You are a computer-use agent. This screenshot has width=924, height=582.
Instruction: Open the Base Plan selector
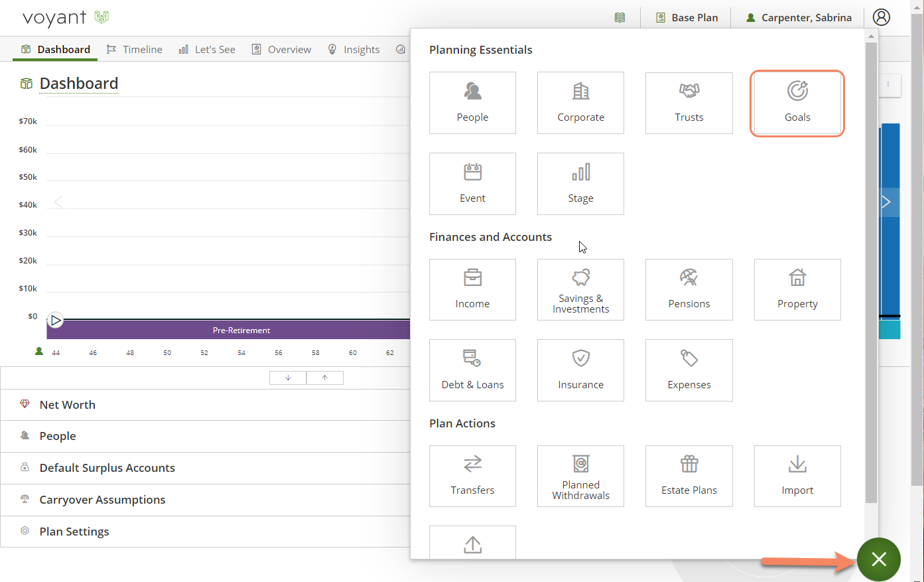pyautogui.click(x=687, y=18)
